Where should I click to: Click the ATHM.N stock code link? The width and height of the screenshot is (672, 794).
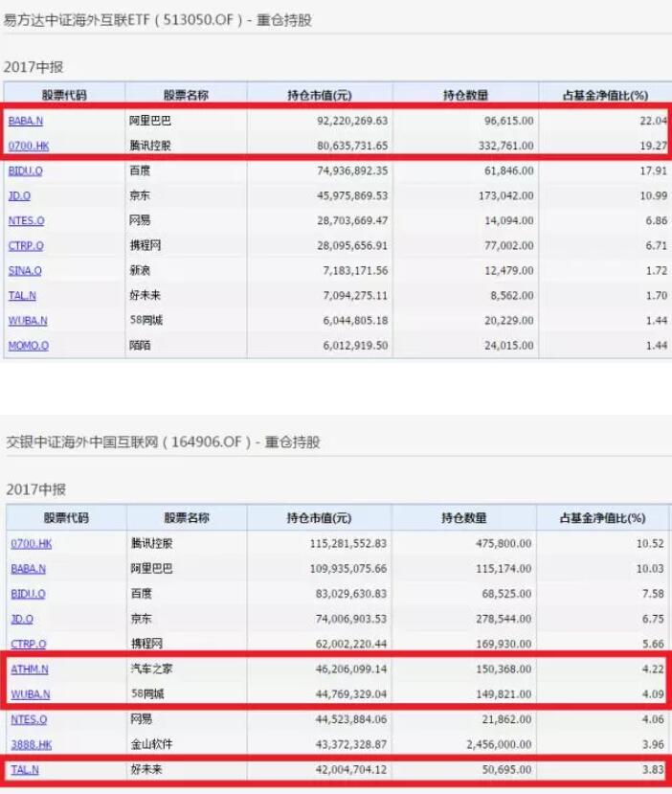coord(28,668)
